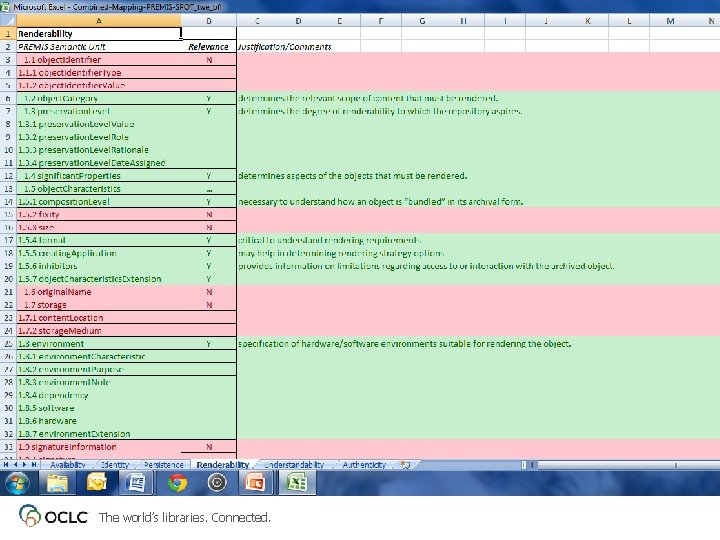Switch to the Persistence sheet tab
This screenshot has height=540, width=720.
pos(163,465)
